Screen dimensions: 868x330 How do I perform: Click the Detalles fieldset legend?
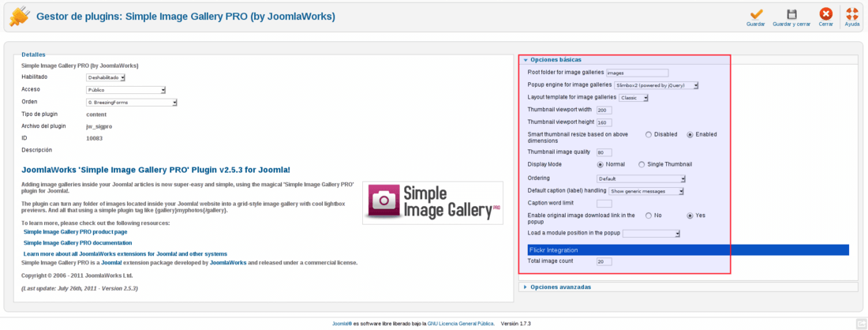[33, 54]
